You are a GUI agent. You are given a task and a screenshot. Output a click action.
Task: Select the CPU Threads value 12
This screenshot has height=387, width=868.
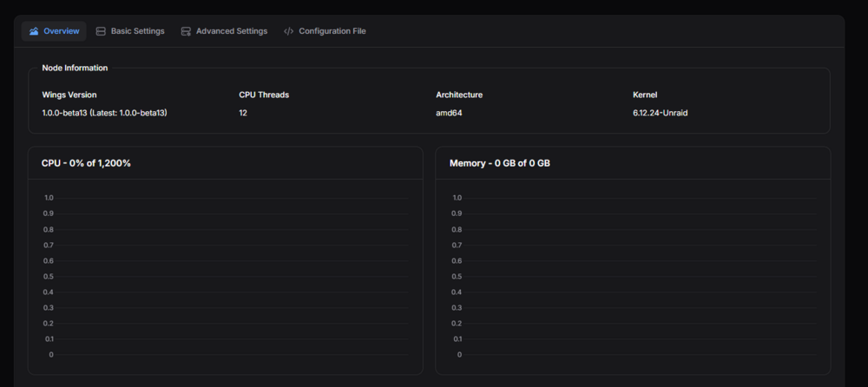[x=243, y=113]
